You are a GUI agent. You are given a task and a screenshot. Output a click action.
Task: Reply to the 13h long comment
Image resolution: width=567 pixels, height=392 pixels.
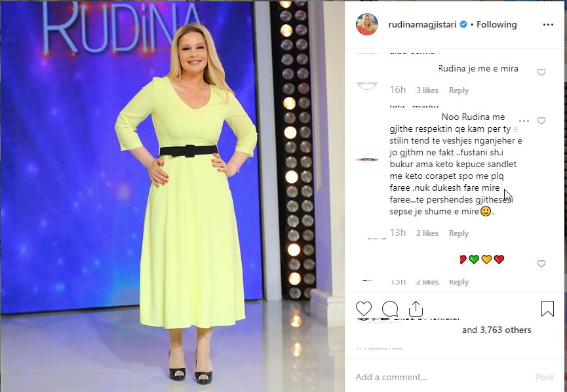coord(459,233)
